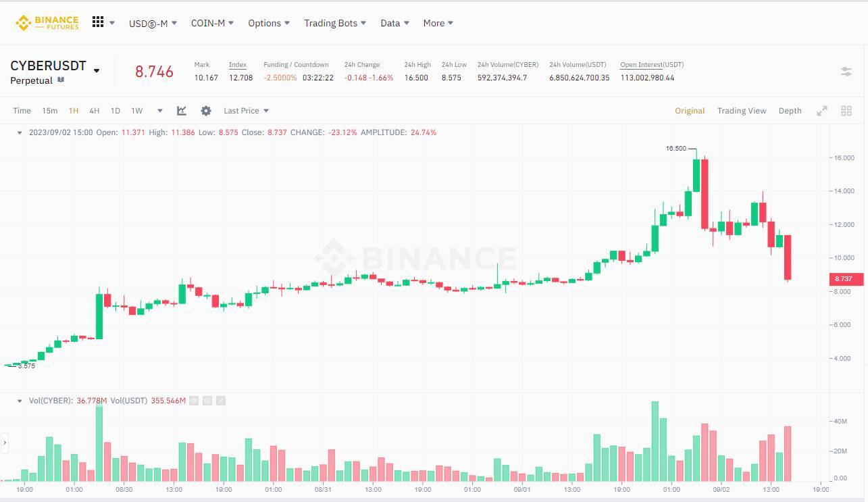This screenshot has height=502, width=868.
Task: Click the tutorial icon beside Perpetual
Action: 61,80
